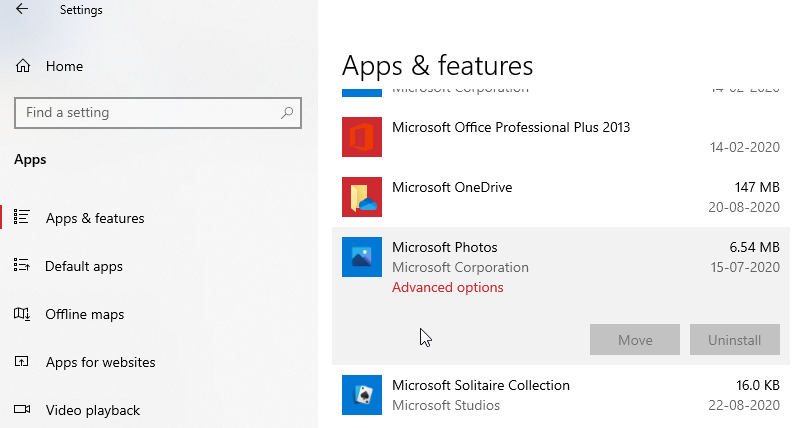805x428 pixels.
Task: Click the Apps & features sidebar icon
Action: (x=22, y=217)
